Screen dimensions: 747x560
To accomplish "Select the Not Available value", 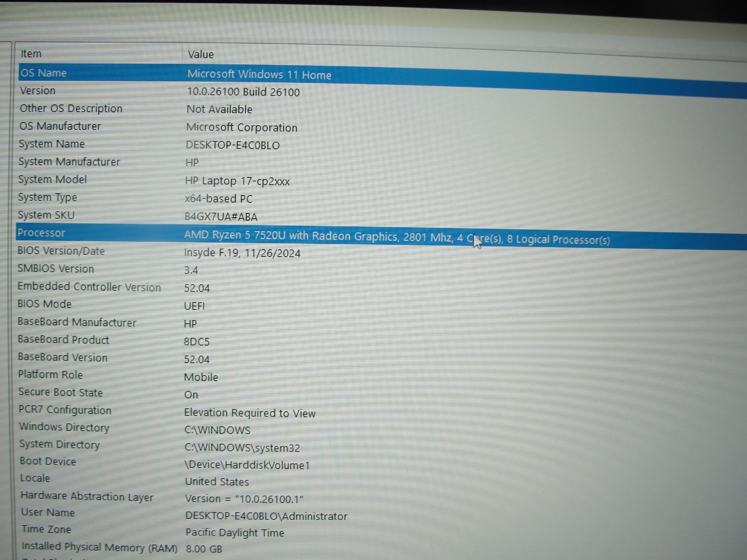I will (x=219, y=109).
